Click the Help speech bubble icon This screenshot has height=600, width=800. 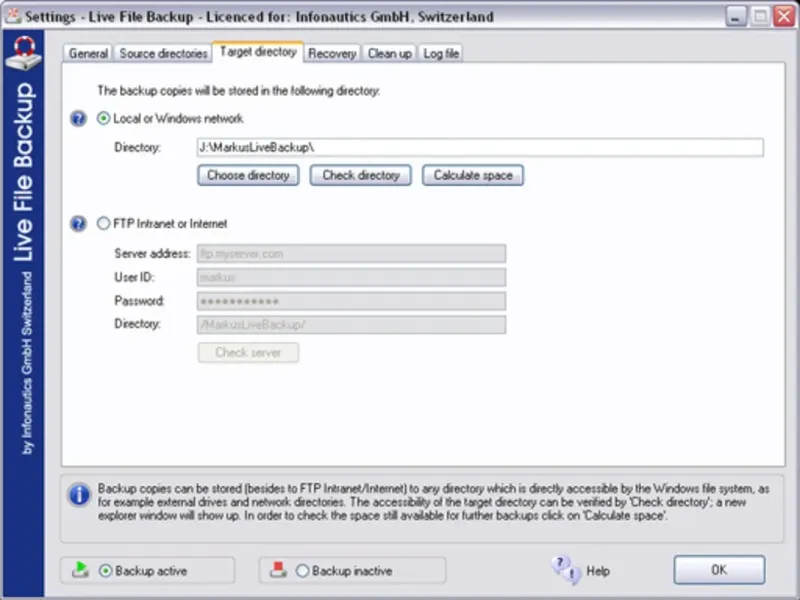(566, 570)
